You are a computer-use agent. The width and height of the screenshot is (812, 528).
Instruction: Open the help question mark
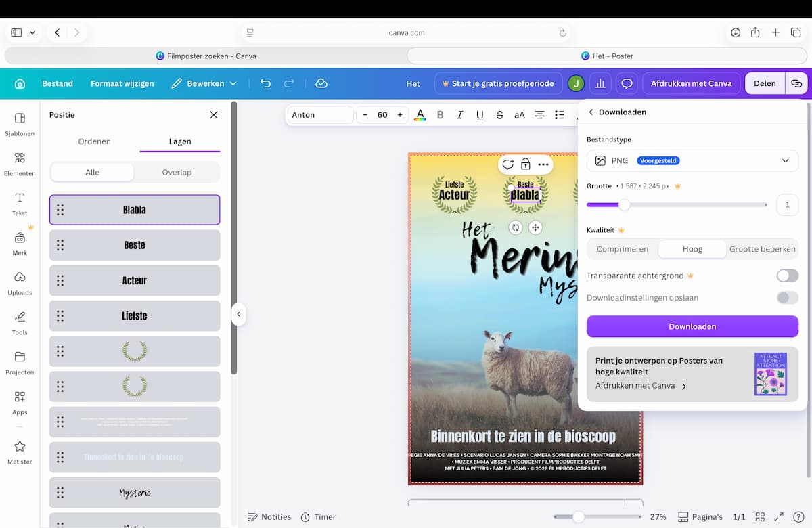click(x=798, y=516)
